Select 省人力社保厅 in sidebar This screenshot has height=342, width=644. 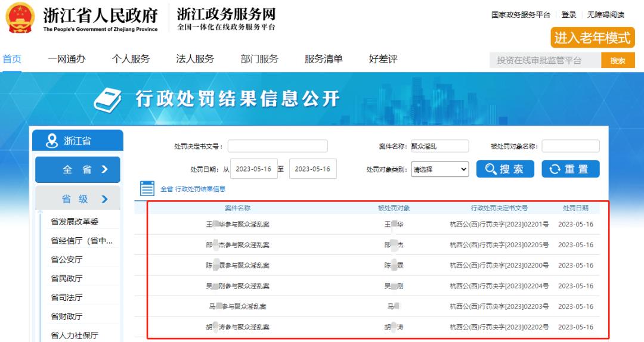click(75, 335)
